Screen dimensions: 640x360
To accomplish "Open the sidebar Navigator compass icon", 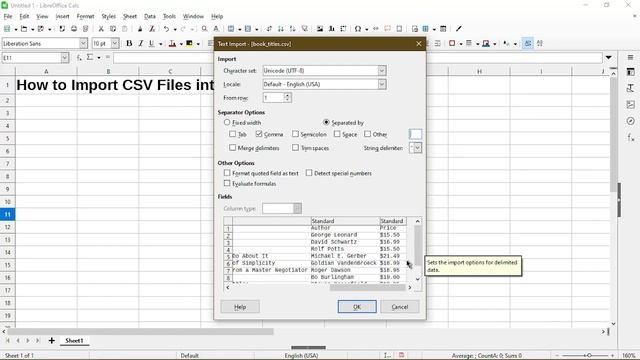I will [631, 121].
